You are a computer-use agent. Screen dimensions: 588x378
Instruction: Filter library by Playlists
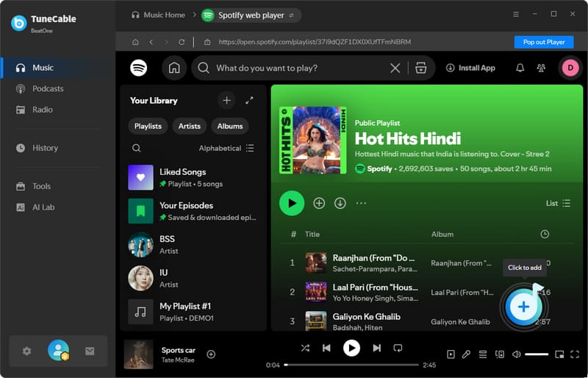pyautogui.click(x=148, y=126)
